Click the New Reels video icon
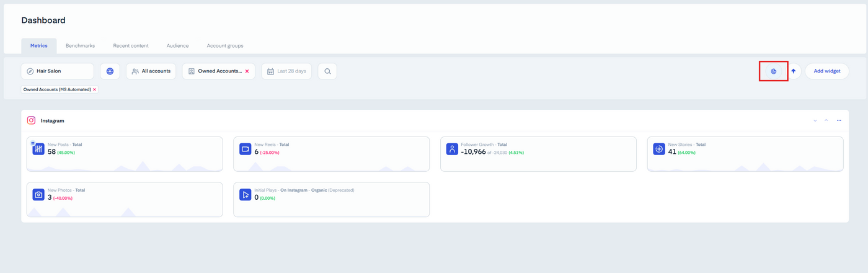 point(245,149)
